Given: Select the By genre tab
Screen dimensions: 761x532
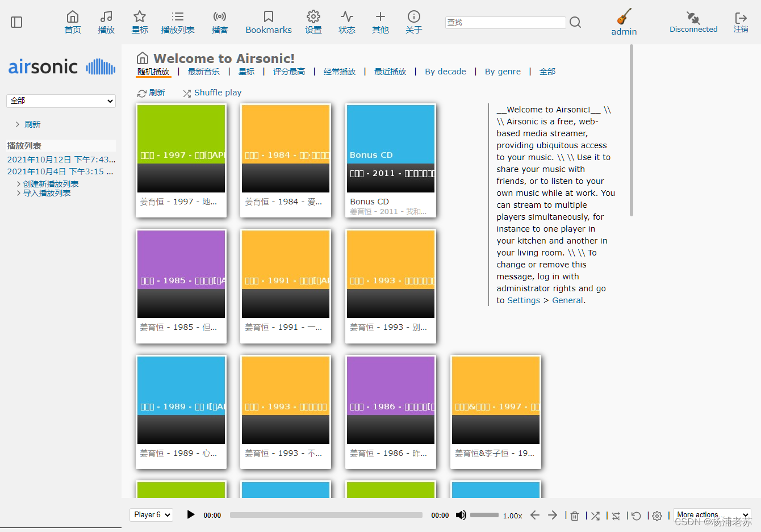Looking at the screenshot, I should pyautogui.click(x=503, y=72).
